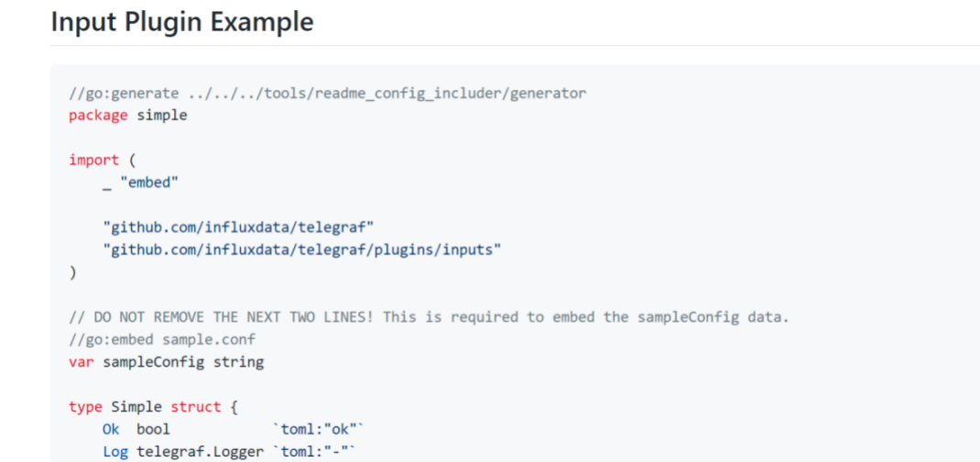Click the "embed" import string
Screen dimensions: 980x462
point(149,183)
